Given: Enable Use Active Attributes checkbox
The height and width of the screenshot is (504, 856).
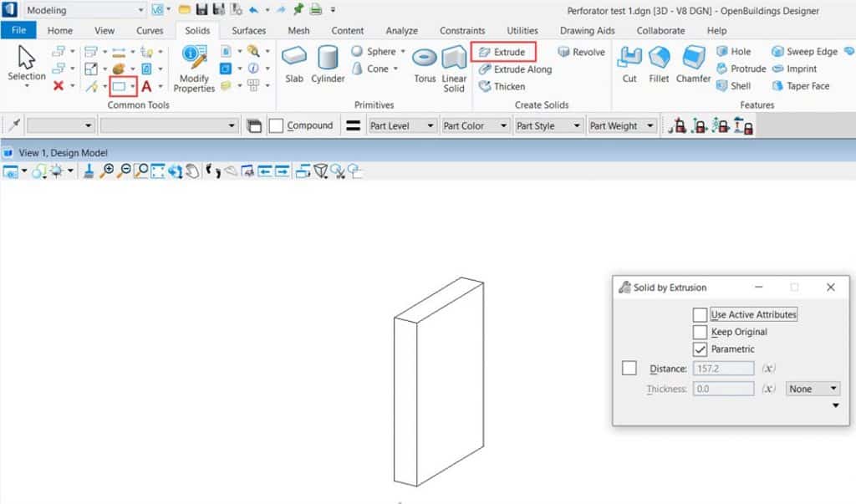Looking at the screenshot, I should click(x=701, y=314).
